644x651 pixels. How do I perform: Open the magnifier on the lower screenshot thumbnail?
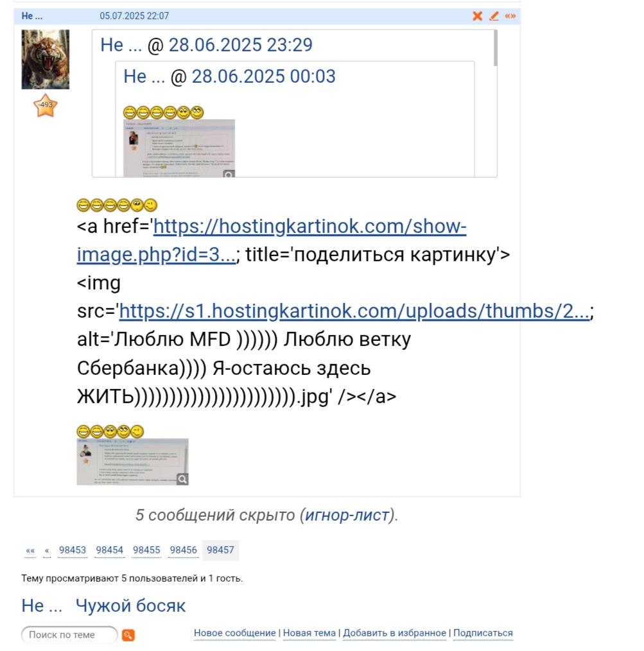pos(182,479)
